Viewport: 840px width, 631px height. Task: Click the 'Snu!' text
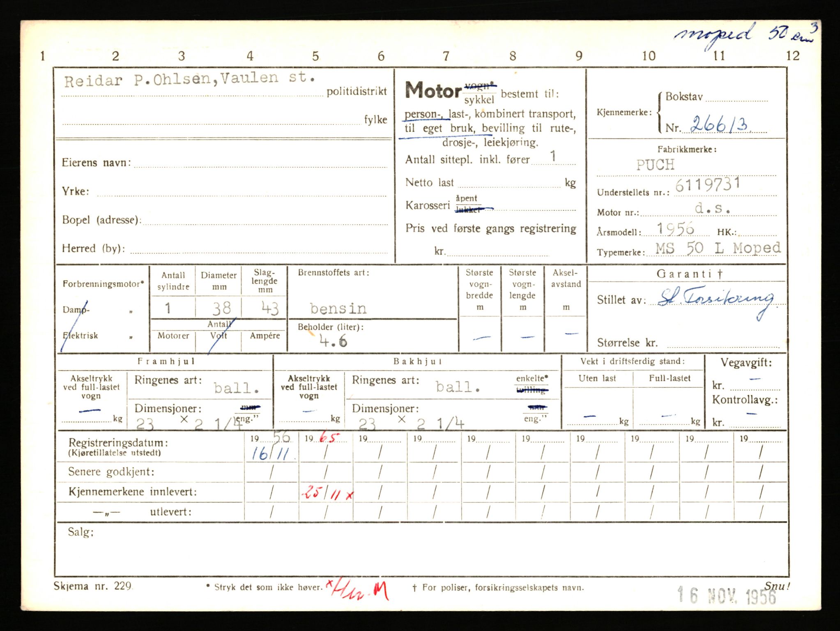[x=777, y=586]
